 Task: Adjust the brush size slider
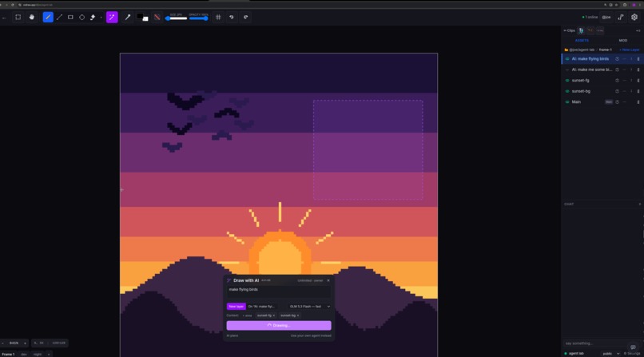pos(177,18)
